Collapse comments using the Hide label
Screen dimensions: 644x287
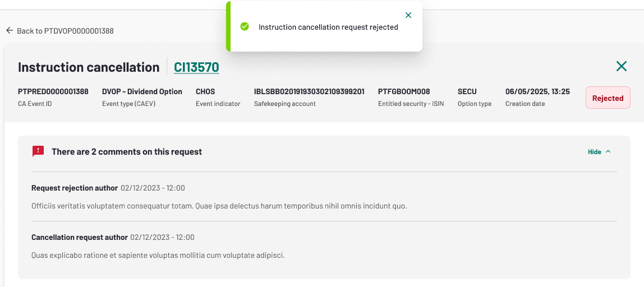click(x=594, y=152)
